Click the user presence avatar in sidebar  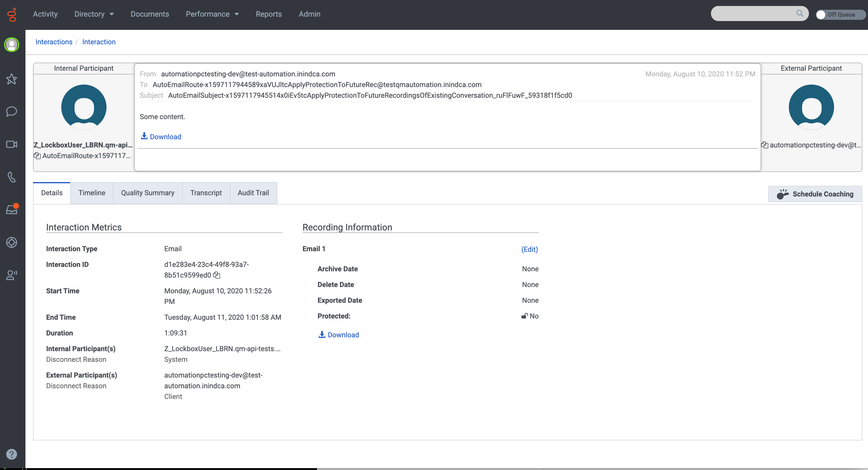pos(11,45)
